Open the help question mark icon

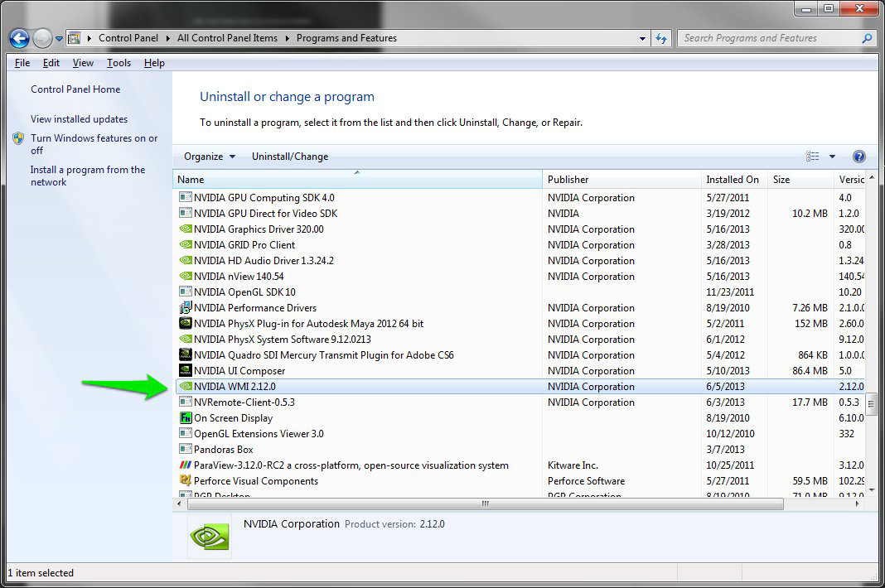pyautogui.click(x=859, y=157)
